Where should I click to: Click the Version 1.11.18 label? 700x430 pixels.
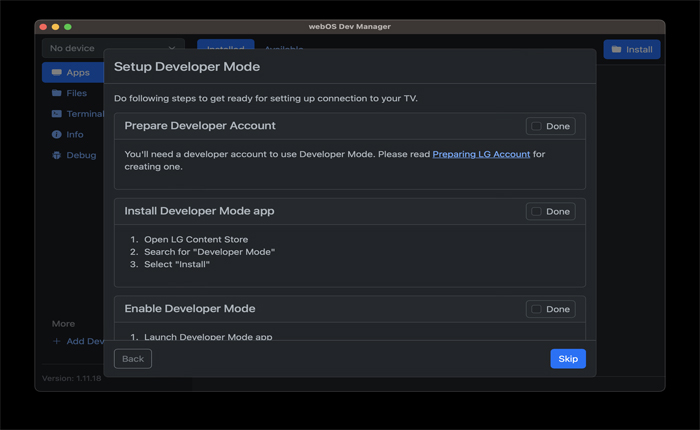click(73, 379)
